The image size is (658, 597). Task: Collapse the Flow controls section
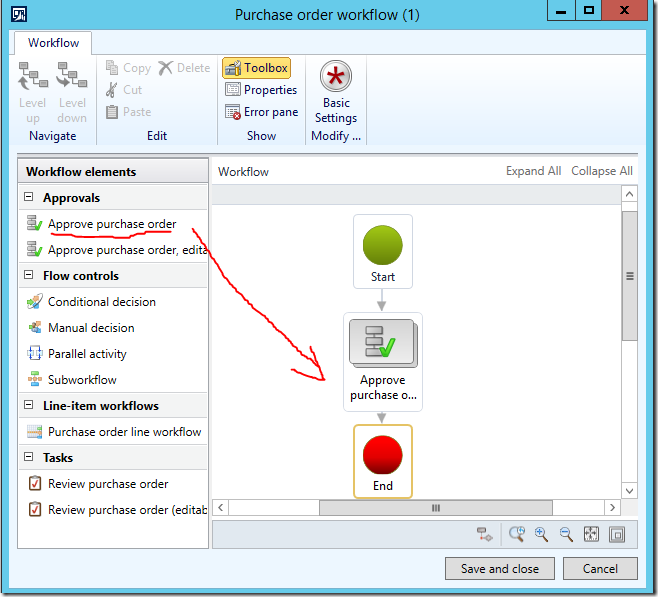(x=29, y=275)
